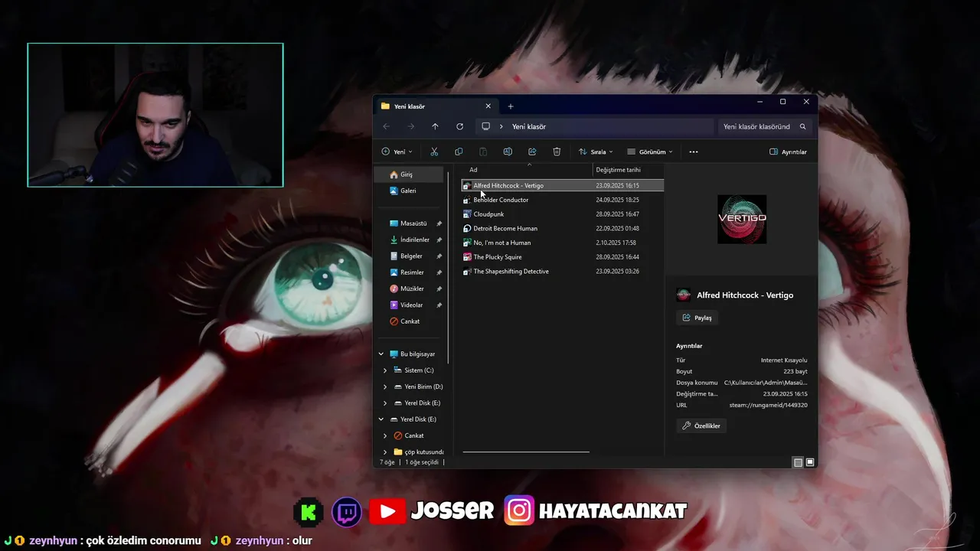Open the Yeni dropdown menu
This screenshot has width=980, height=551.
(397, 152)
